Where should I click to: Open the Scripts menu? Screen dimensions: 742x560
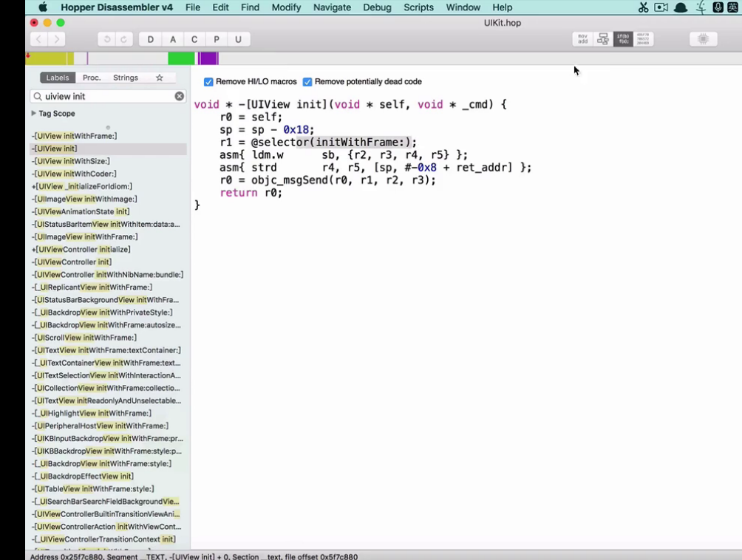click(418, 7)
